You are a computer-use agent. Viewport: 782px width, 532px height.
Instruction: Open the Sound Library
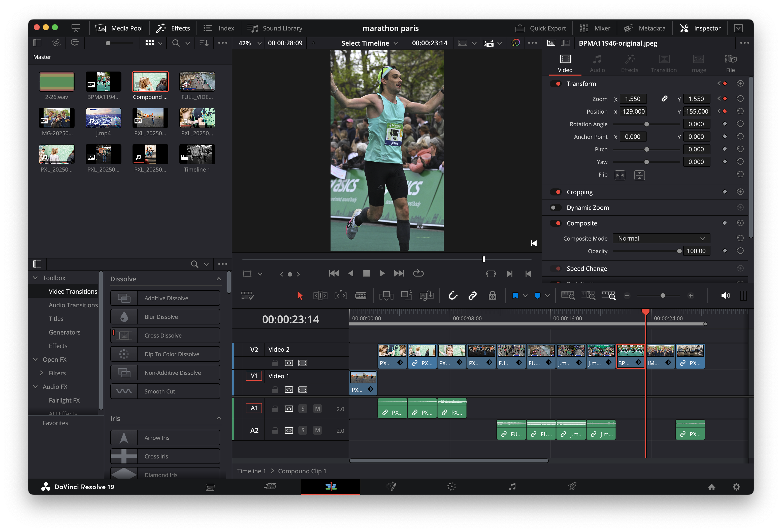click(x=275, y=28)
